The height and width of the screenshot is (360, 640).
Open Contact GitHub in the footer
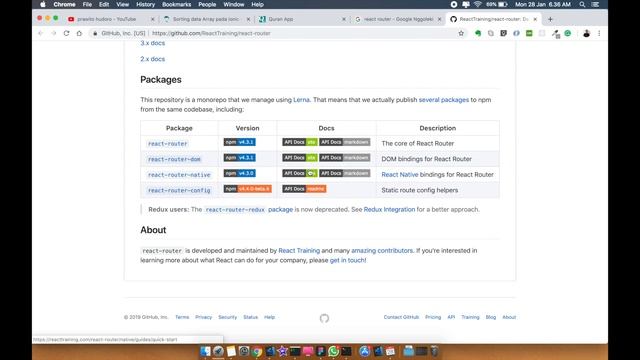pos(401,317)
